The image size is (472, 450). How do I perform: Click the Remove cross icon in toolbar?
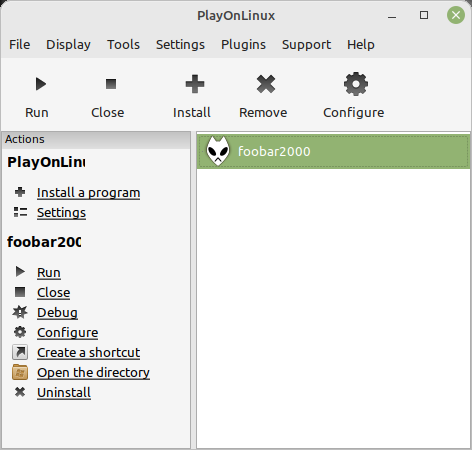(266, 84)
